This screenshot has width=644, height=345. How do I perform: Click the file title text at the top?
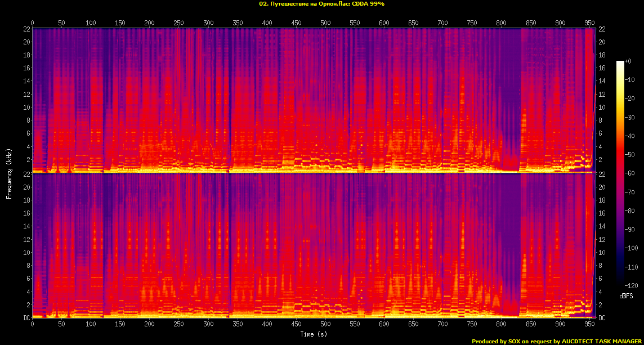[x=321, y=4]
